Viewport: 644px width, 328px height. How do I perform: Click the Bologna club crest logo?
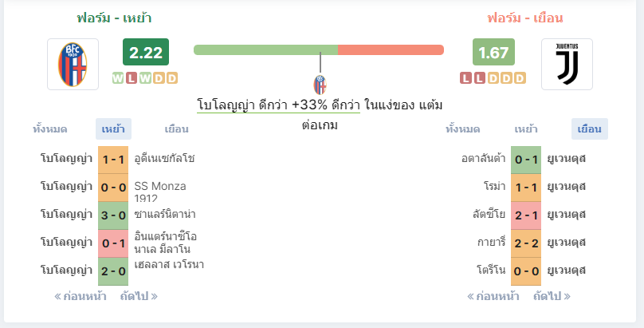[73, 64]
